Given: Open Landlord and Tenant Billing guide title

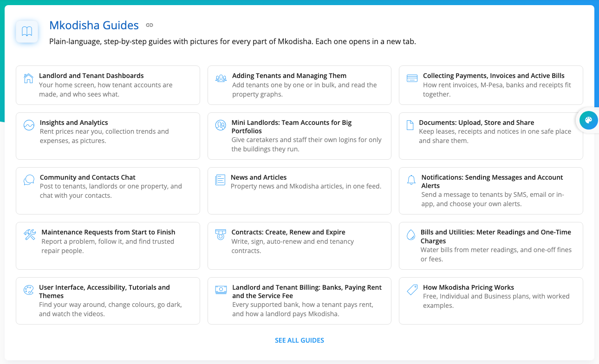Looking at the screenshot, I should pyautogui.click(x=307, y=292).
